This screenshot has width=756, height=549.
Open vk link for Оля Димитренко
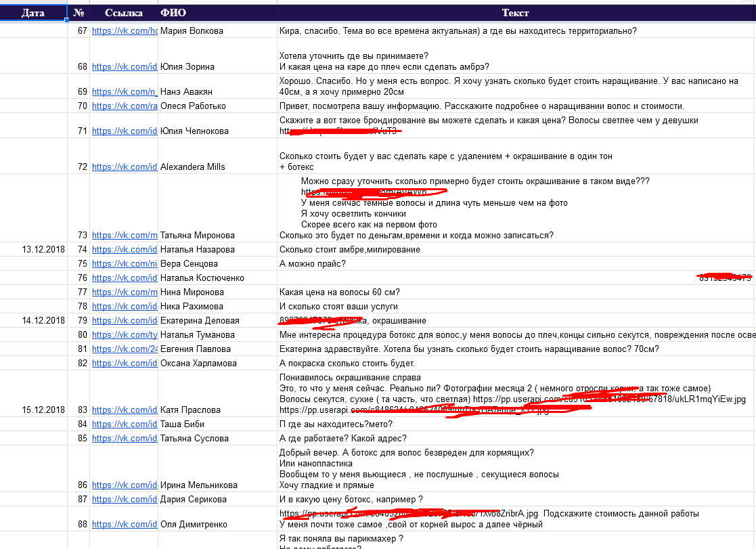point(125,525)
